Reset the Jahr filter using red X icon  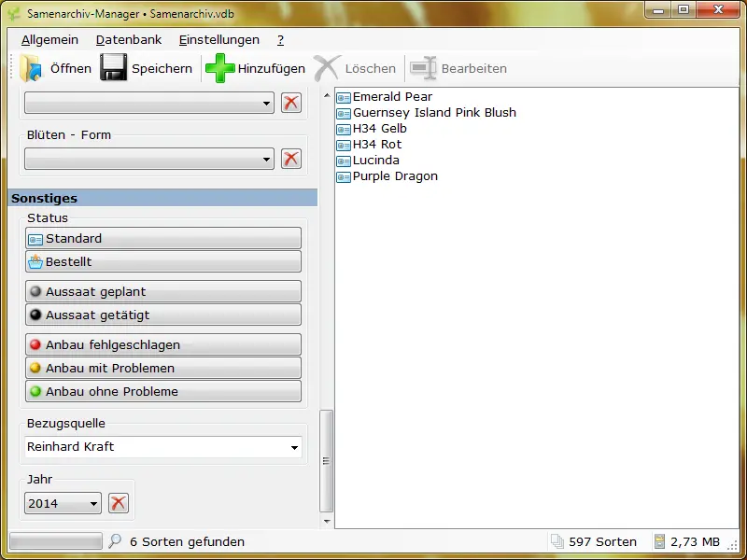tap(118, 504)
